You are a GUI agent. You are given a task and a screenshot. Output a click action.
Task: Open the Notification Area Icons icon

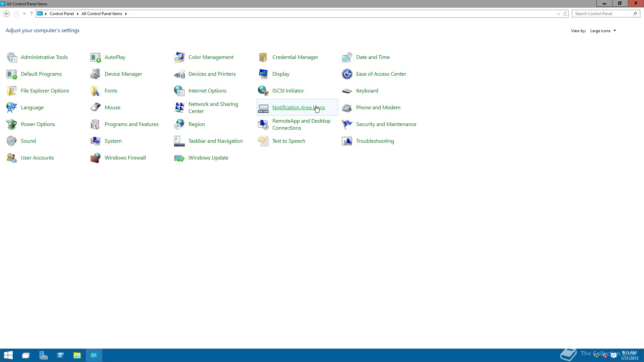[x=263, y=108]
